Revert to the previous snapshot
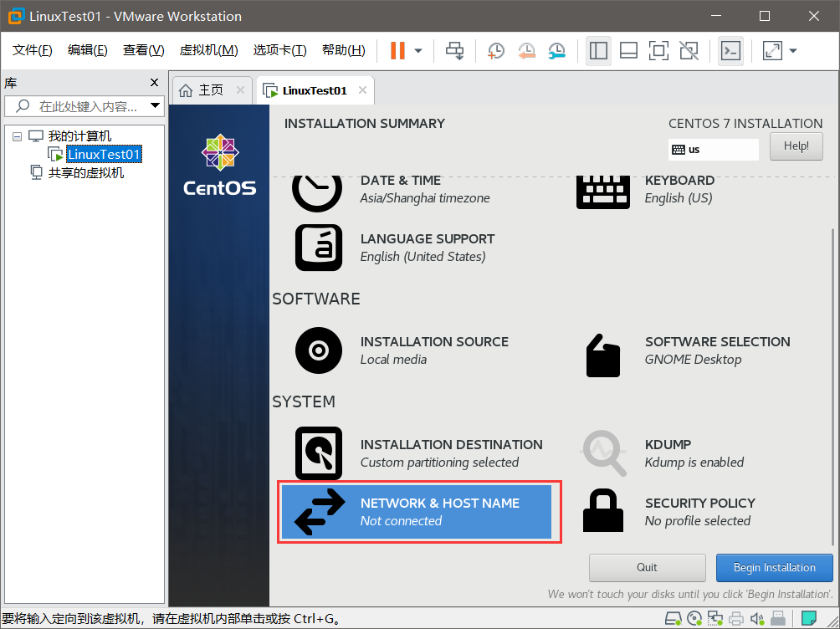Image resolution: width=840 pixels, height=629 pixels. click(x=526, y=50)
